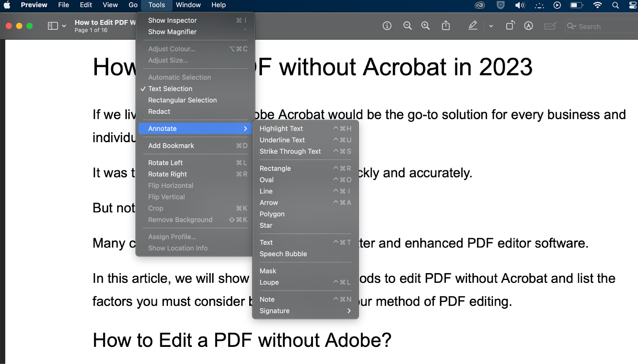Select Highlight Text
This screenshot has width=638, height=364.
(x=281, y=128)
